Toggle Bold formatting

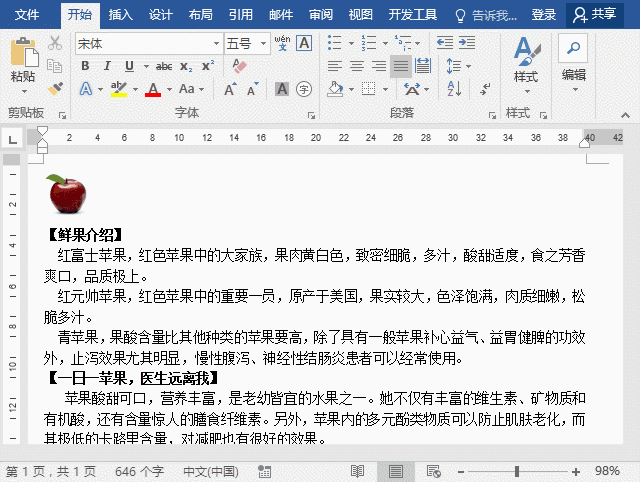pyautogui.click(x=85, y=66)
